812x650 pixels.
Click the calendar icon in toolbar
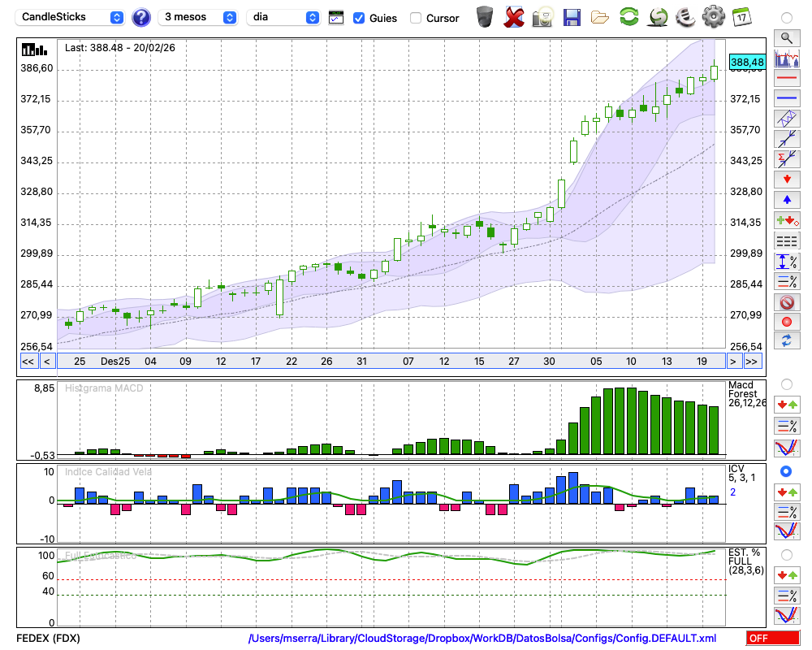[x=741, y=17]
